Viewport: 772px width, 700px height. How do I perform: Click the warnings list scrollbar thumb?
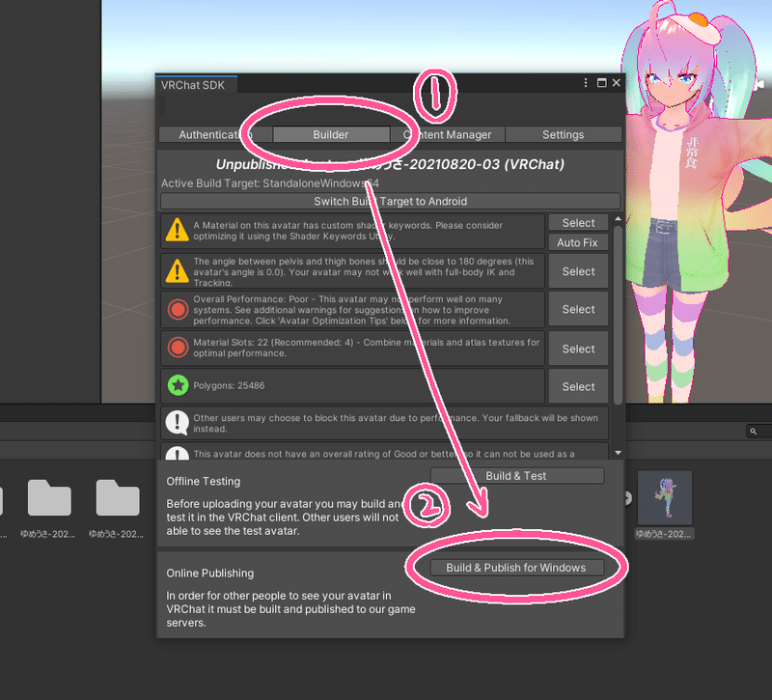tap(618, 316)
